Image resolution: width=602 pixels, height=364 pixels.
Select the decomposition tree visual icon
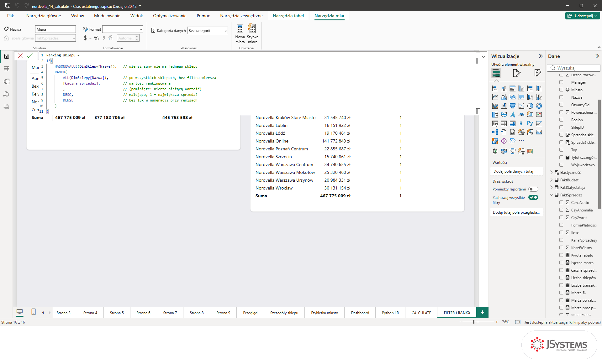tap(495, 132)
